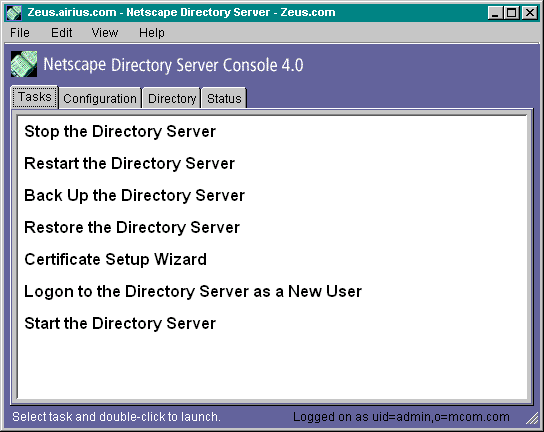Select Certificate Setup Wizard task
This screenshot has width=544, height=432.
(116, 260)
